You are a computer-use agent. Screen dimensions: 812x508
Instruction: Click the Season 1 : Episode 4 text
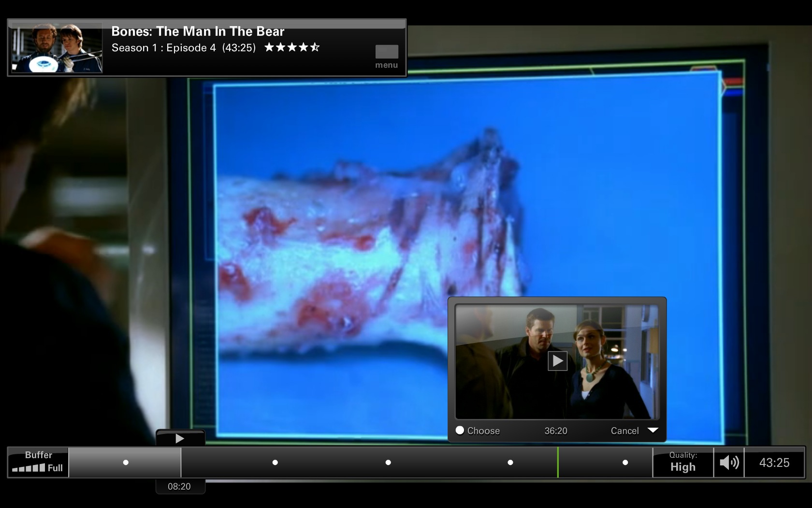[x=163, y=47]
